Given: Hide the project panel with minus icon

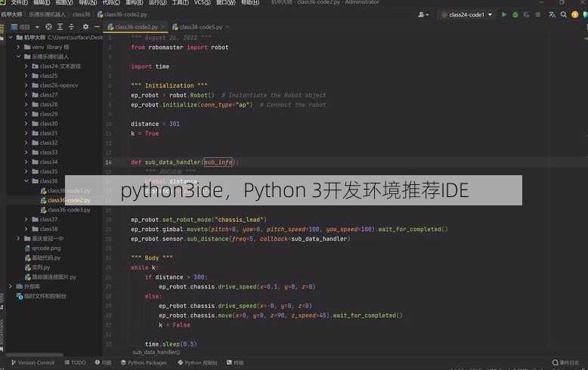Looking at the screenshot, I should tap(97, 27).
